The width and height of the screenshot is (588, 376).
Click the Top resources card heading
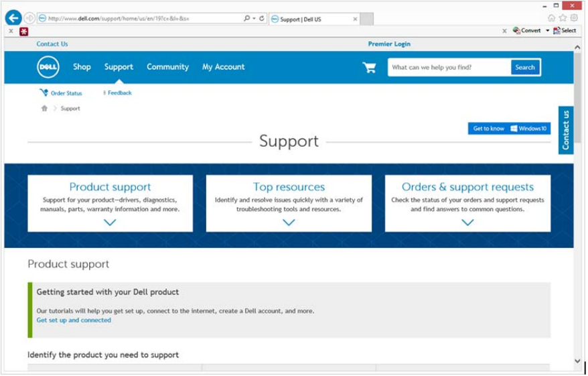[289, 187]
